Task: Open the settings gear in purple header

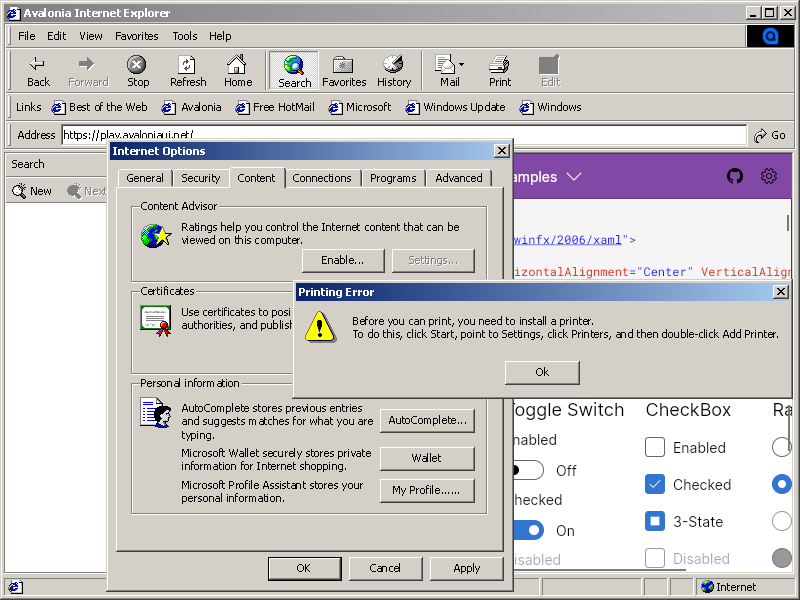Action: click(769, 177)
